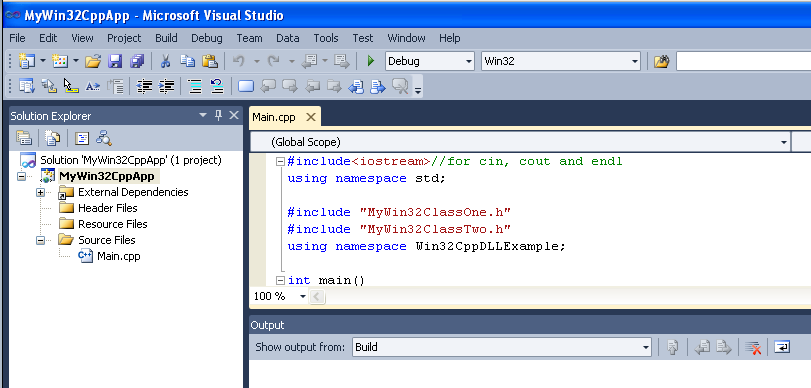Open the Debug menu

coord(207,38)
